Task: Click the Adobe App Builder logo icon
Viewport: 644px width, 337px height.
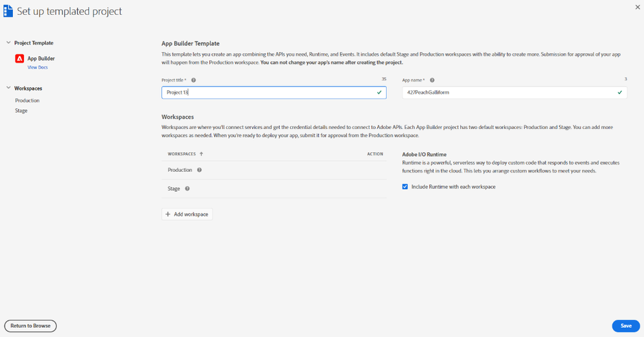Action: (19, 59)
